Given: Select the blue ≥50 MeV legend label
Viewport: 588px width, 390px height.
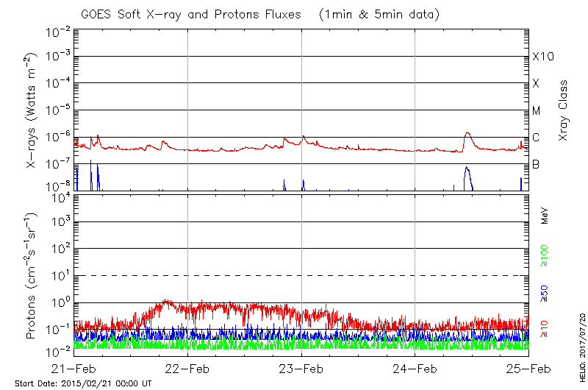Looking at the screenshot, I should (545, 293).
